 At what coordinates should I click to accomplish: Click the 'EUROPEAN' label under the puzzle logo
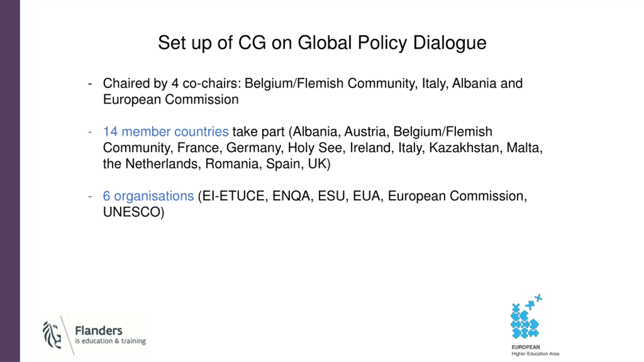(526, 347)
